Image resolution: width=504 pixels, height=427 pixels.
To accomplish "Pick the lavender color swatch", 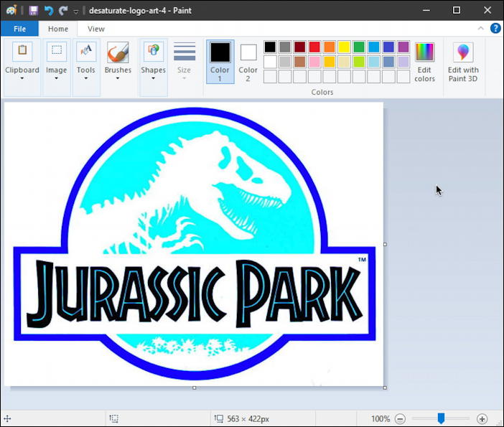I will click(x=403, y=62).
